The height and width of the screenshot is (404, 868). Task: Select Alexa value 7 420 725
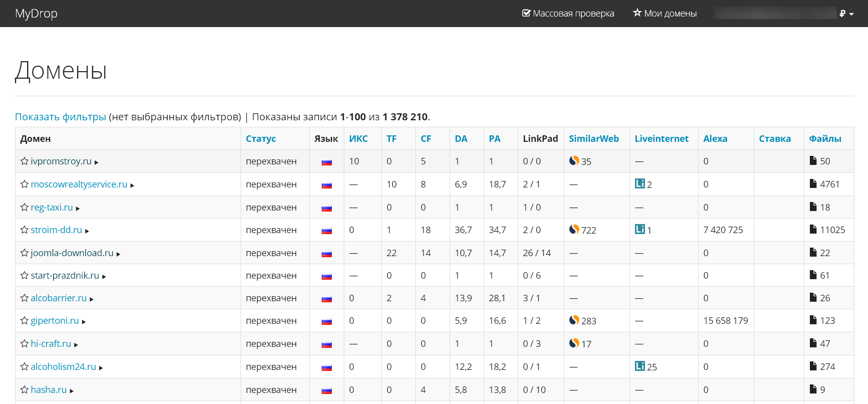[723, 230]
